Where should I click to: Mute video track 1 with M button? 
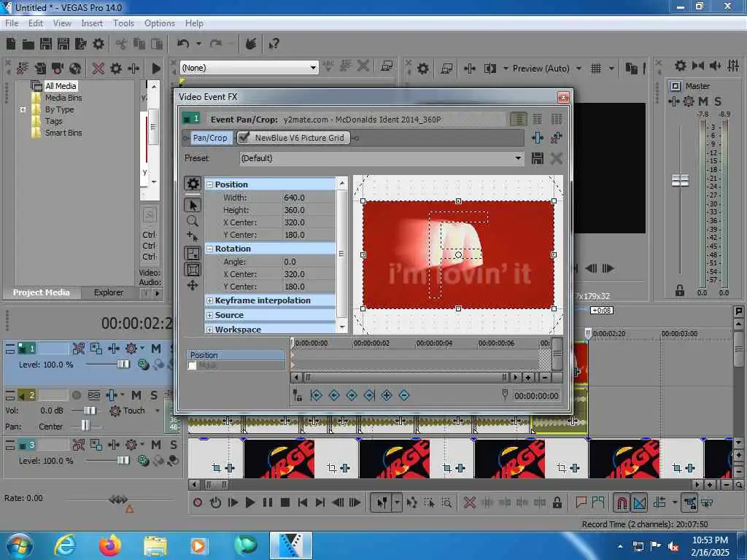156,349
